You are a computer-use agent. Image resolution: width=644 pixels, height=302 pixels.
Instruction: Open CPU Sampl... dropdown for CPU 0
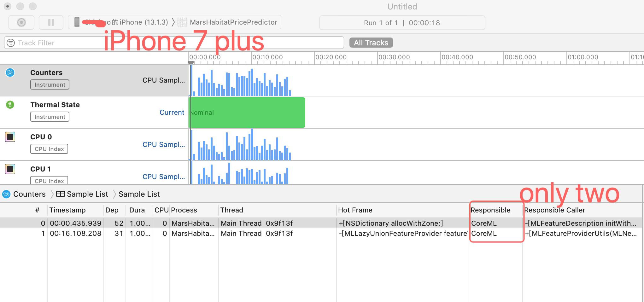(x=164, y=144)
